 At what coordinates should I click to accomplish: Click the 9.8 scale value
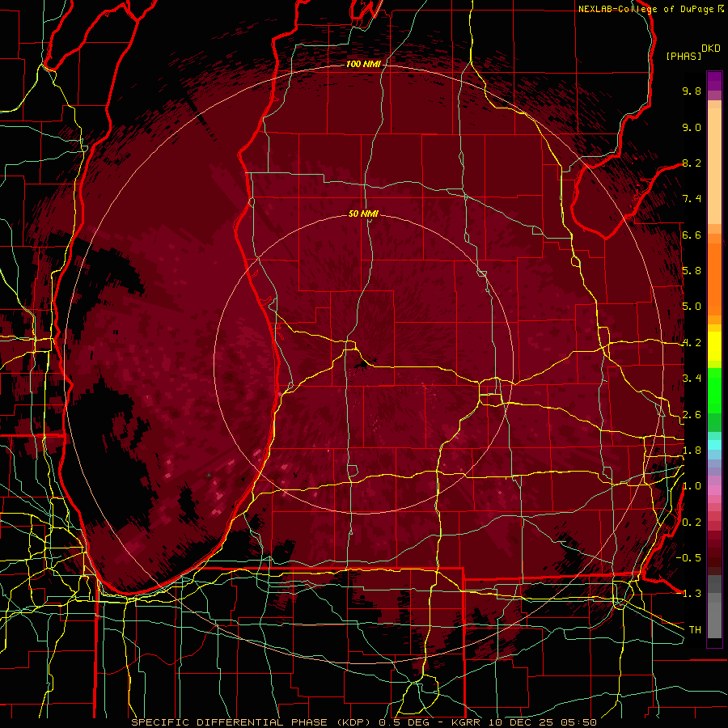coord(692,91)
